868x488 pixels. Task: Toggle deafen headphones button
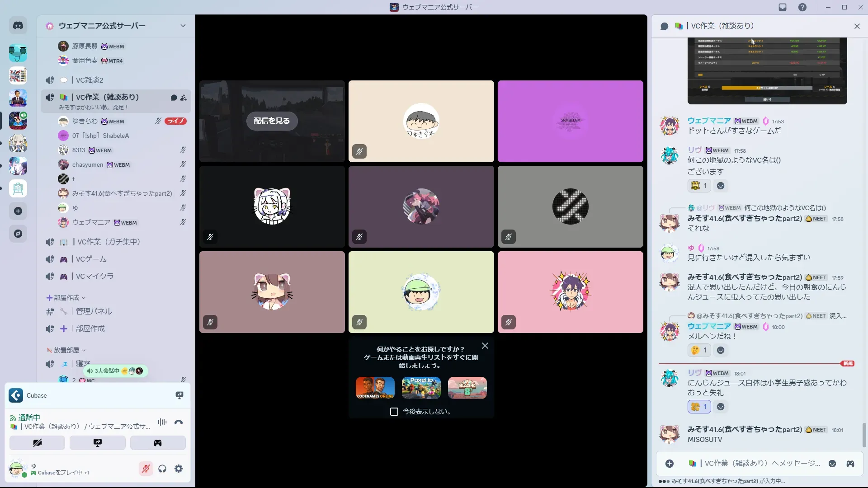point(162,469)
